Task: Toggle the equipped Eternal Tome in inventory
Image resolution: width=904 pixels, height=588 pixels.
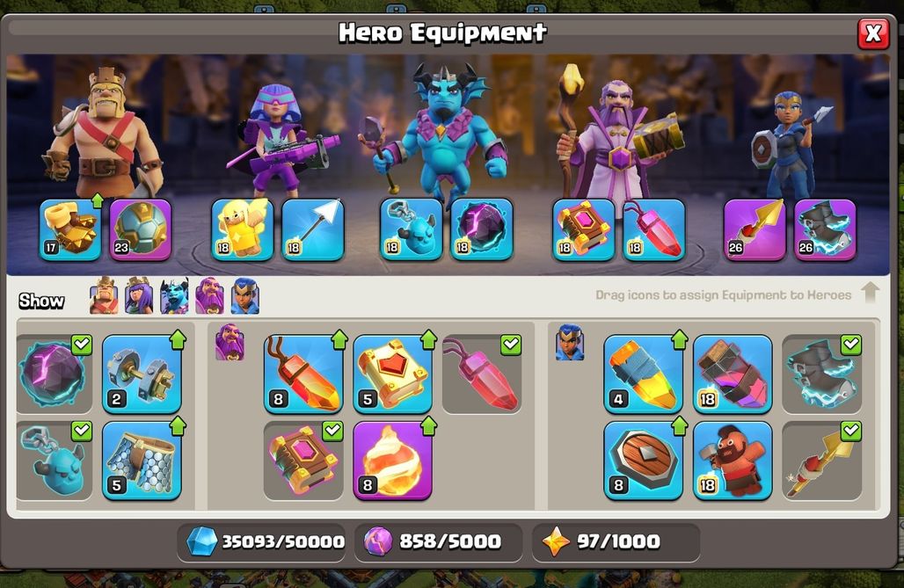Action: point(303,461)
